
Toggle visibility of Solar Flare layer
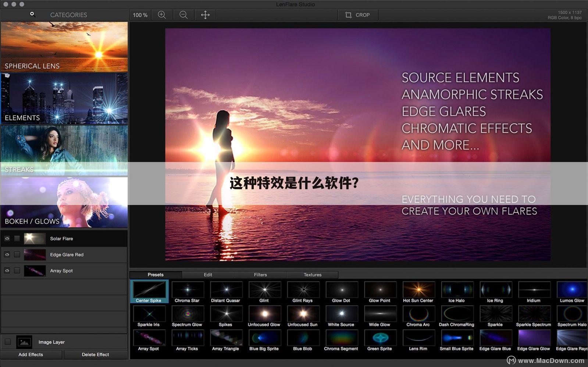(x=7, y=239)
